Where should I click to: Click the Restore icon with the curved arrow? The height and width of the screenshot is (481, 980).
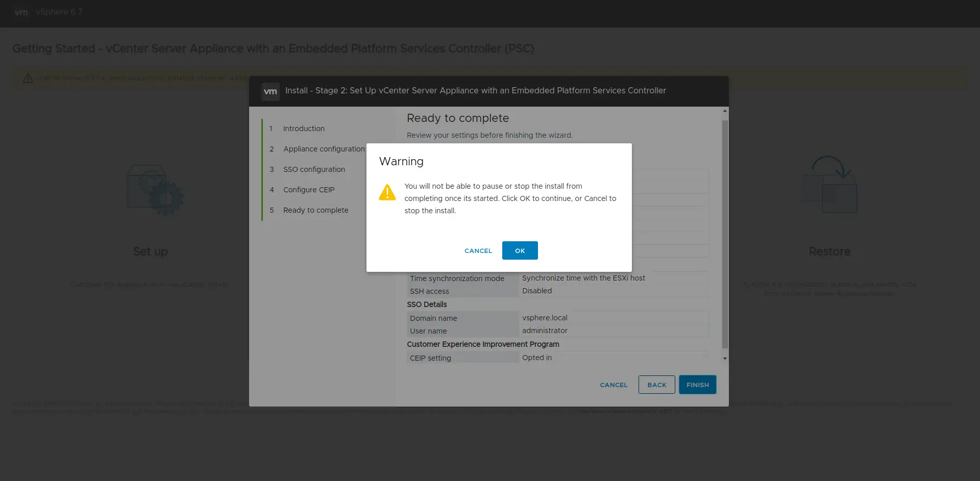(x=828, y=185)
